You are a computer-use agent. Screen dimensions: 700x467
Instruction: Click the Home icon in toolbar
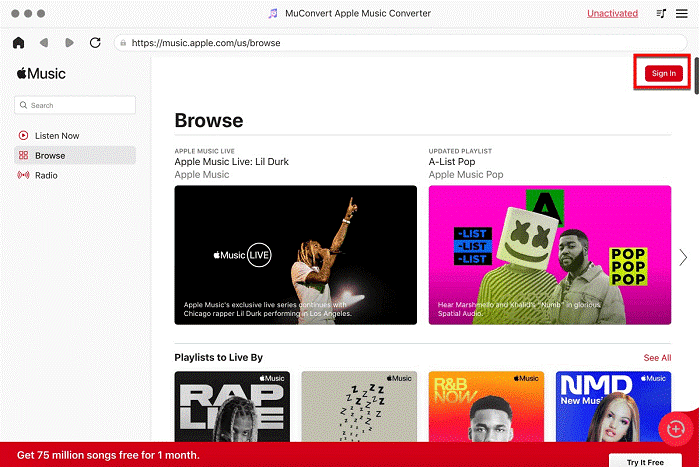click(18, 43)
